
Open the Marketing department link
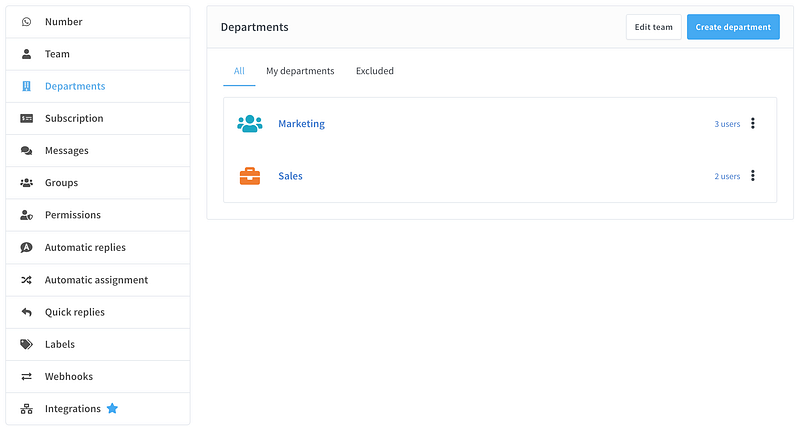coord(301,124)
